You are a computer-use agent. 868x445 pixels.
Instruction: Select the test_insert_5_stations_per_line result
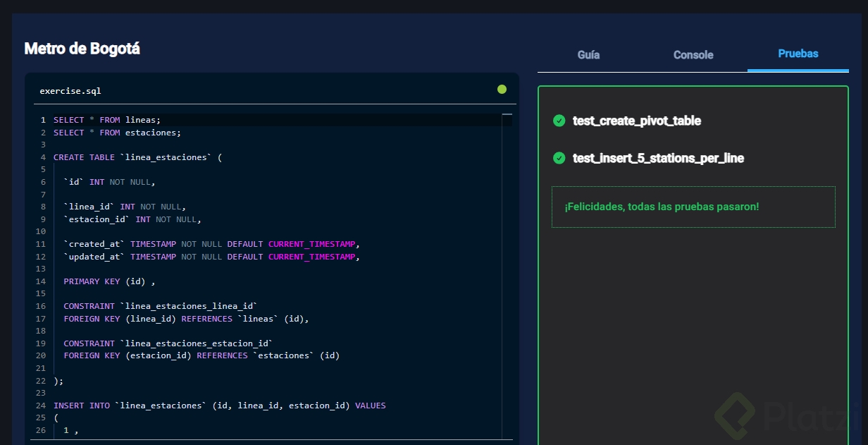point(658,158)
